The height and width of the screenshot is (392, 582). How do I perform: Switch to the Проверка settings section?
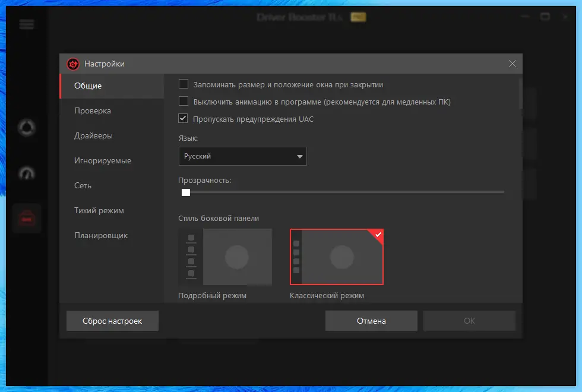pos(112,110)
